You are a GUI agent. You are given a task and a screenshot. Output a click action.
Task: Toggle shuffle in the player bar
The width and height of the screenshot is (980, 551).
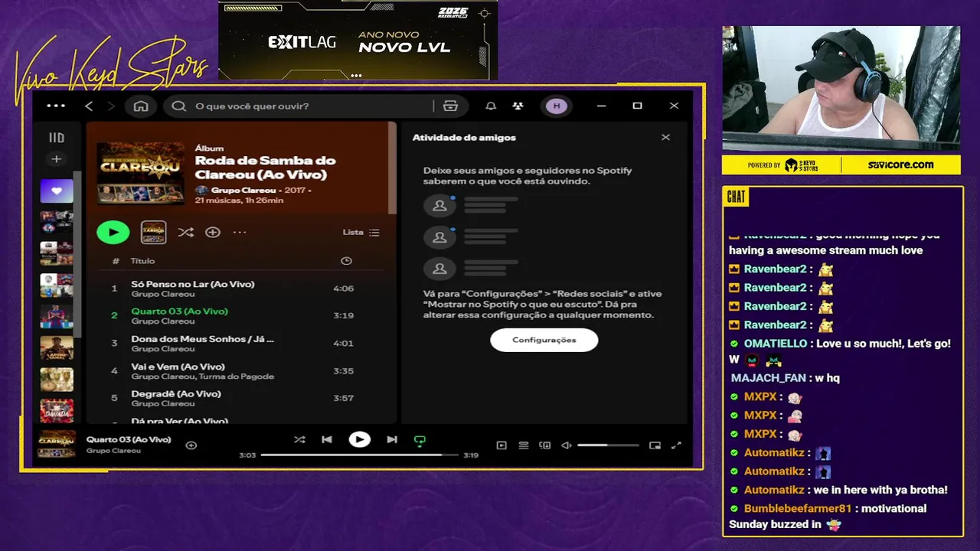point(299,439)
